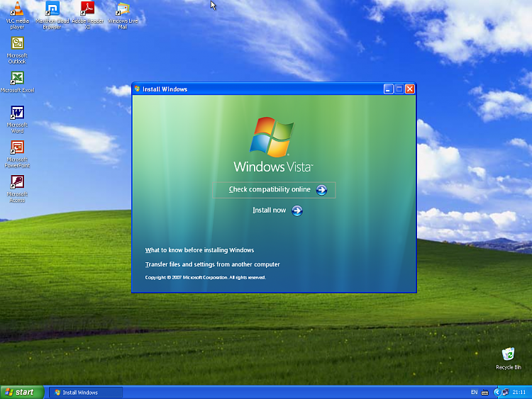Select the Microsoft Excel desktop icon
Viewport: 532px width, 399px height.
pyautogui.click(x=17, y=82)
